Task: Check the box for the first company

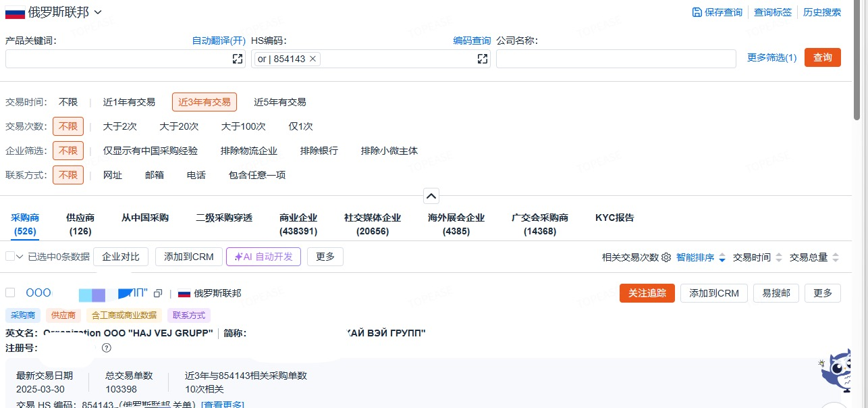Action: [10, 292]
